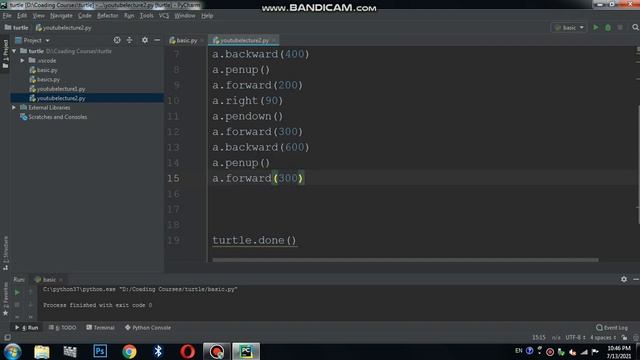Open the File menu
This screenshot has height=360, width=640.
pyautogui.click(x=7, y=16)
